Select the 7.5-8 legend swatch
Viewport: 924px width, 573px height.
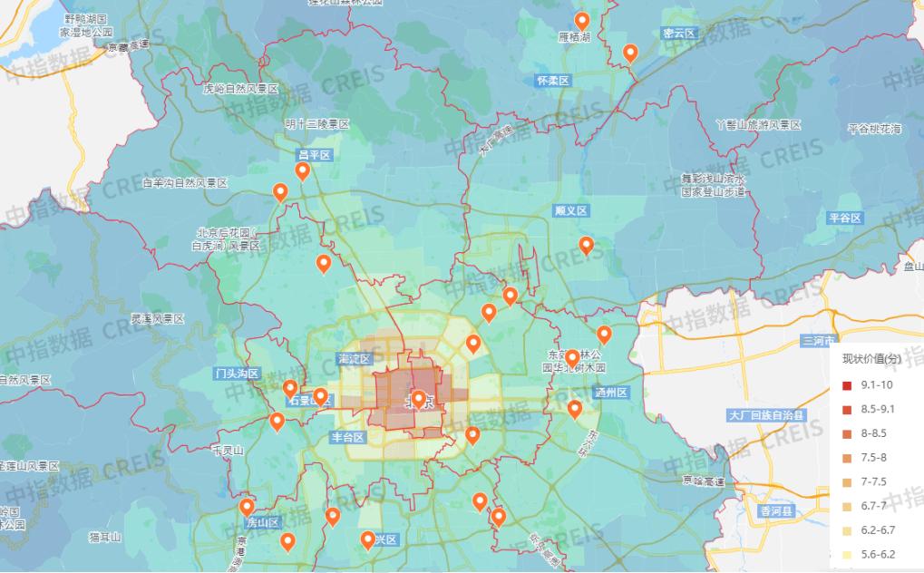pos(847,458)
